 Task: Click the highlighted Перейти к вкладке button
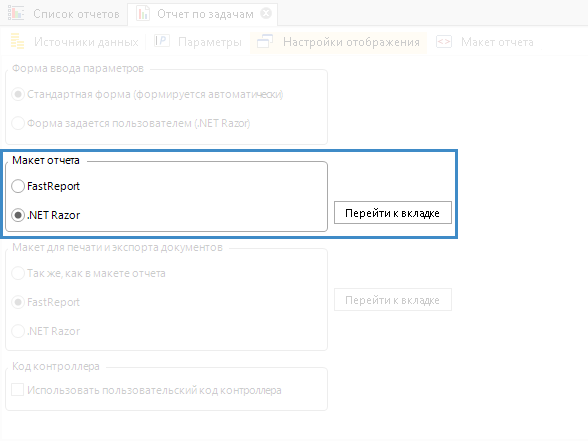point(393,213)
